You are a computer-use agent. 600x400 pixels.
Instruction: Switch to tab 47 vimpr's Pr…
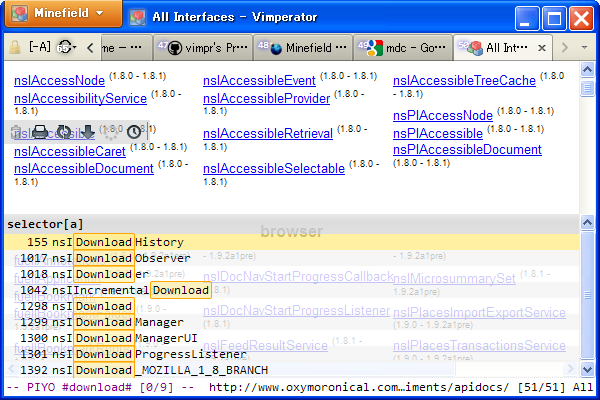coord(203,48)
